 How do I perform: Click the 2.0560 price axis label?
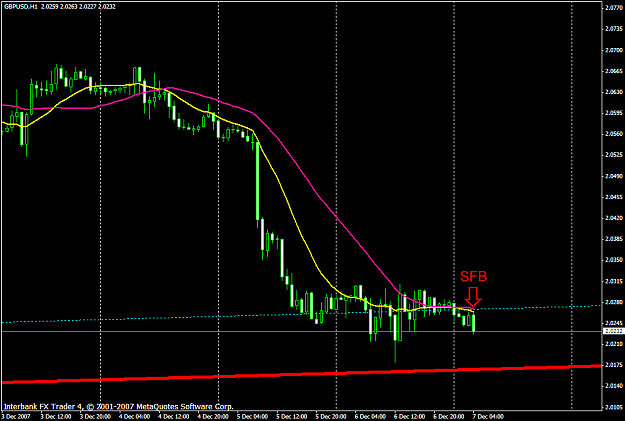(x=614, y=134)
